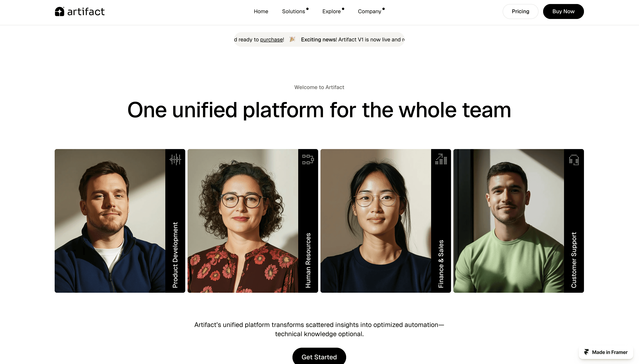Image resolution: width=639 pixels, height=364 pixels.
Task: Select the Product Development portrait card
Action: [120, 221]
